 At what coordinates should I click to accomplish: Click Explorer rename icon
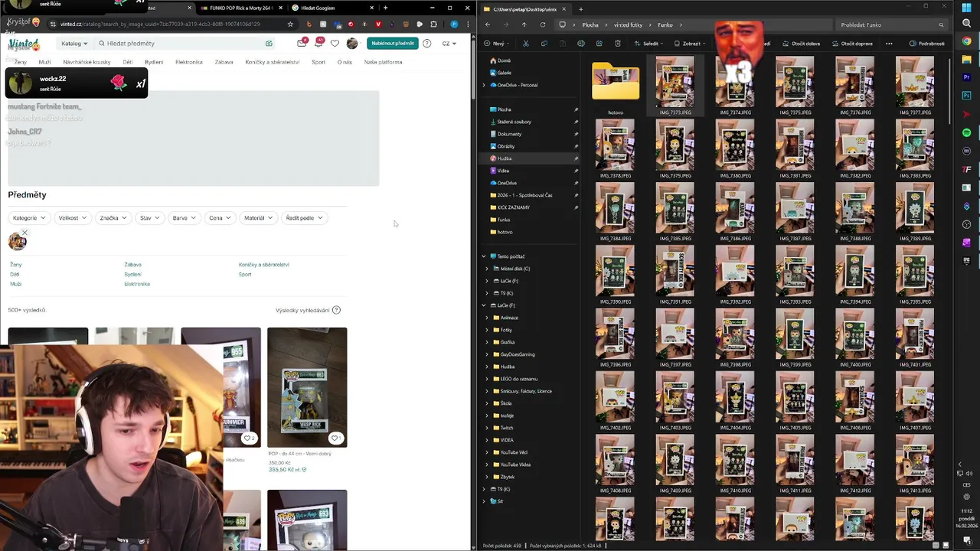click(x=580, y=44)
